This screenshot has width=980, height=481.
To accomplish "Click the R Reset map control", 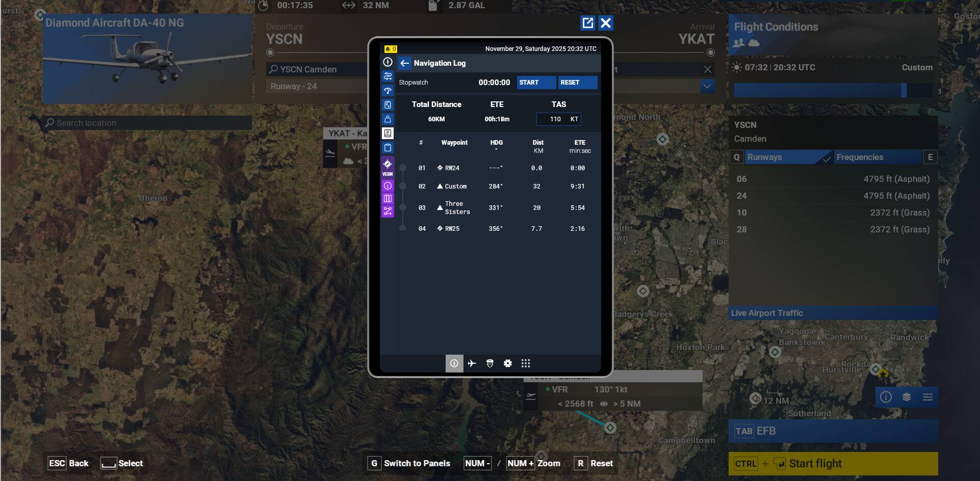I will 594,463.
